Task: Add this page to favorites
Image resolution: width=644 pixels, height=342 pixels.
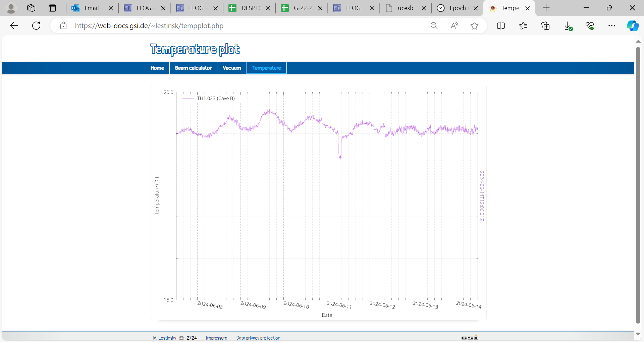Action: tap(474, 26)
